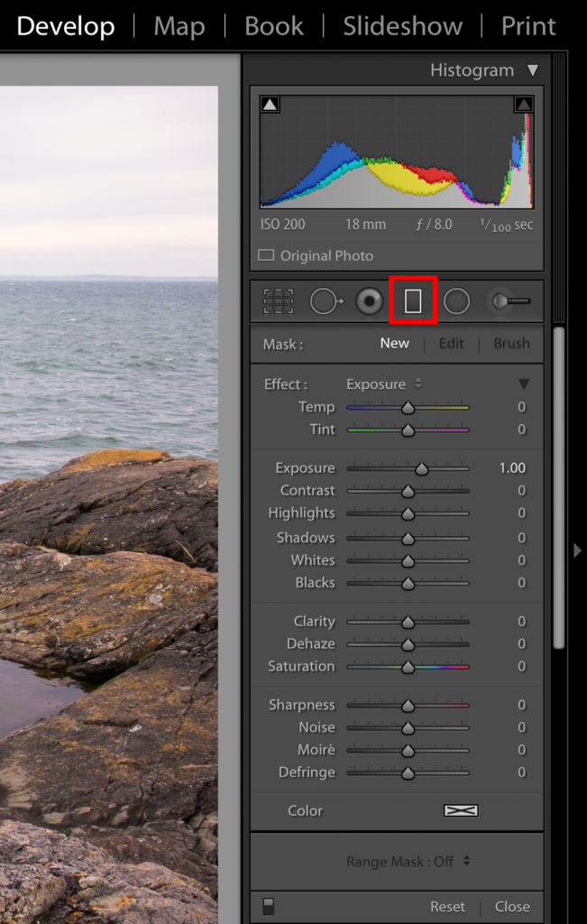
Task: Toggle shadow clipping indicator in histogram
Action: click(270, 105)
